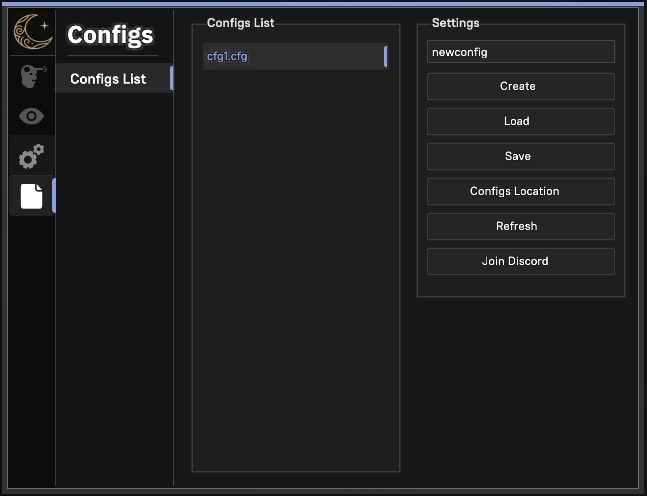Click the Settings panel header label
This screenshot has height=496, width=647.
click(455, 23)
